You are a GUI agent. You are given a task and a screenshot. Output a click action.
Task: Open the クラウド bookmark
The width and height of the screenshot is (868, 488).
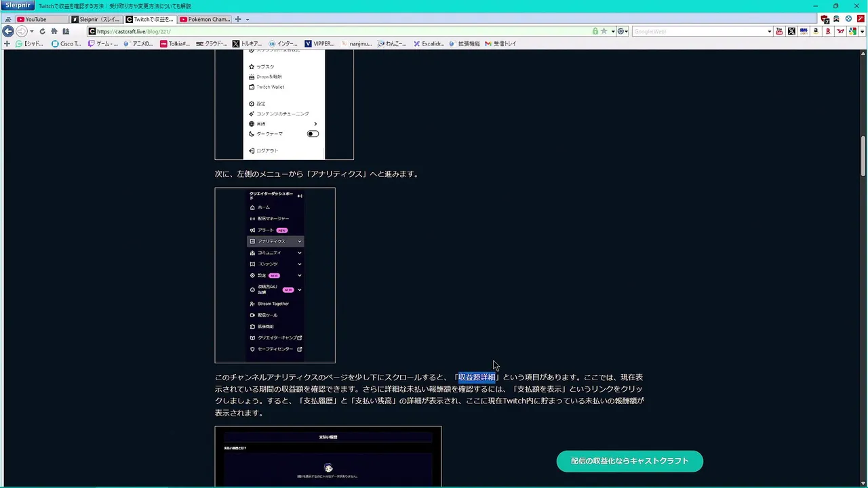tap(212, 43)
